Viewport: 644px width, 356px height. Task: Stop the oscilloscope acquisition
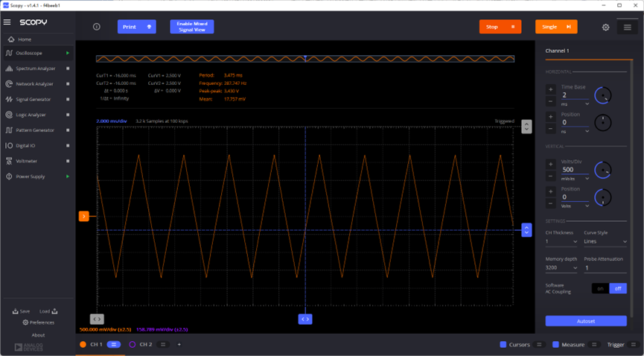pyautogui.click(x=500, y=27)
